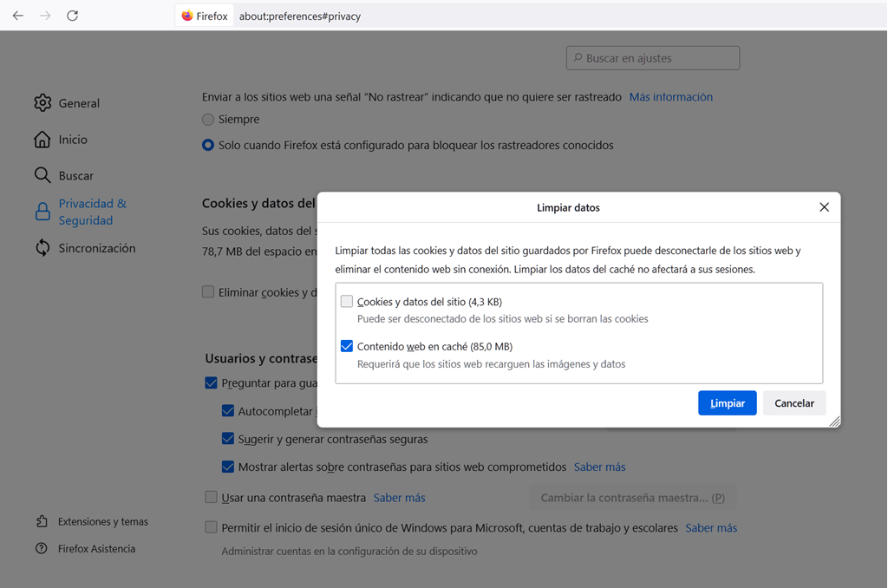The height and width of the screenshot is (588, 888).
Task: Click the General gear icon
Action: click(x=42, y=102)
